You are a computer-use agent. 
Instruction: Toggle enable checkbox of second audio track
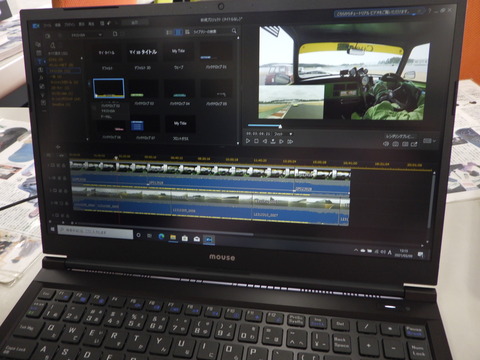[61, 203]
